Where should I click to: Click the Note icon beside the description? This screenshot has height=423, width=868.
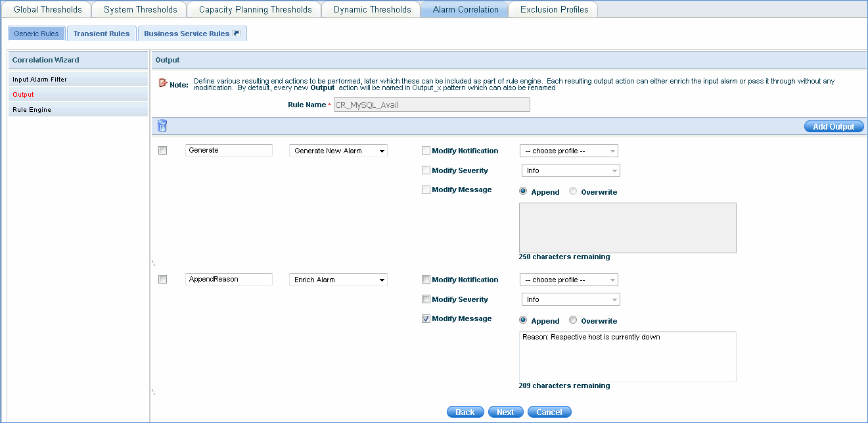163,84
